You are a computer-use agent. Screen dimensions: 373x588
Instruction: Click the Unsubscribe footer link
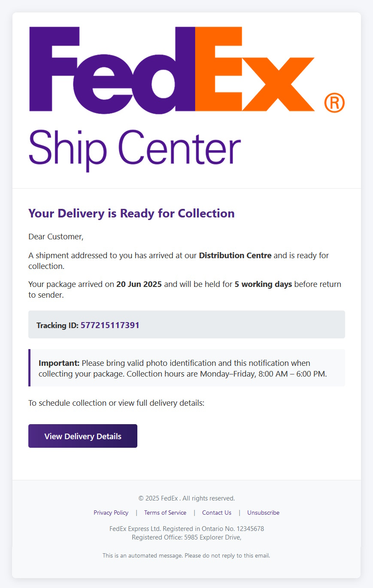[x=263, y=513]
